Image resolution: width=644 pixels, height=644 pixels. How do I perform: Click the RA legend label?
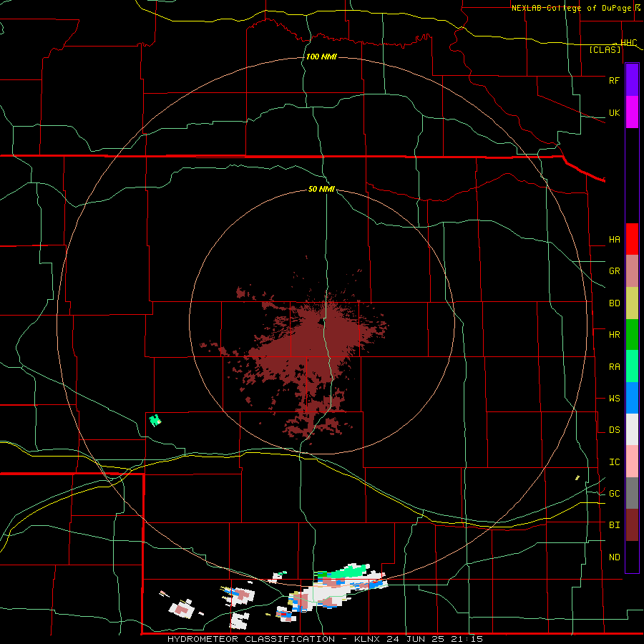click(614, 367)
